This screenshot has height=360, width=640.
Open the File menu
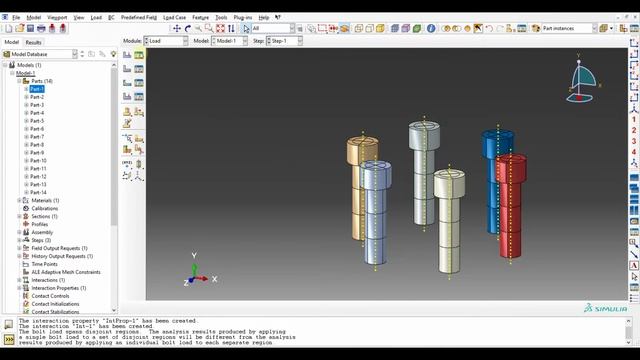16,18
